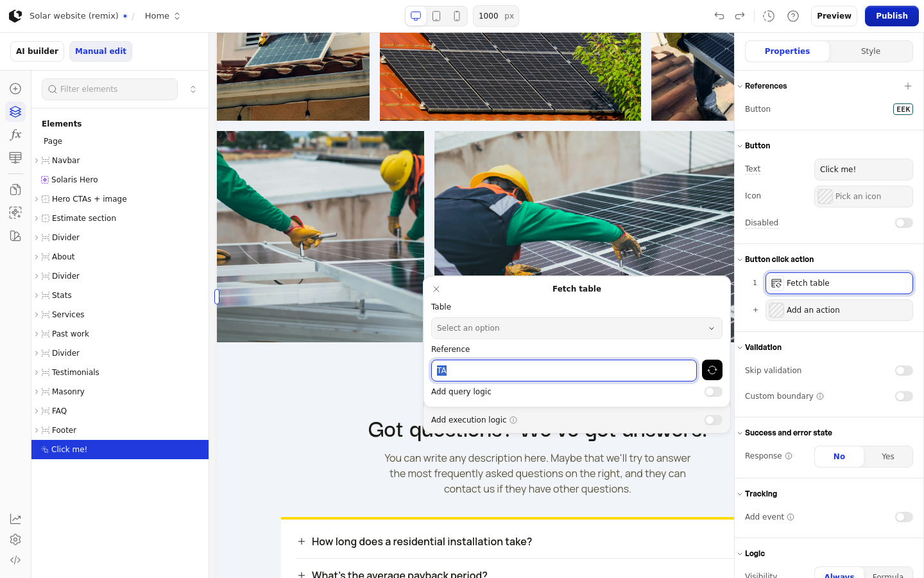Open the code view icon

[15, 560]
